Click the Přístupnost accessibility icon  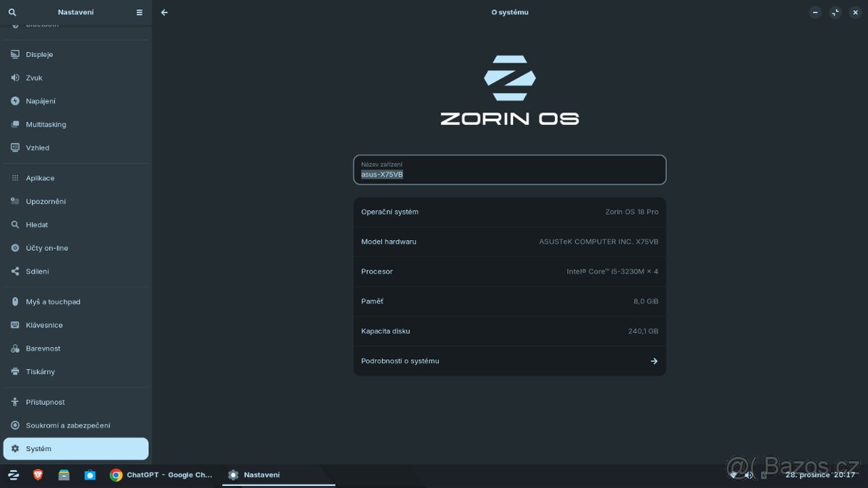coord(15,402)
